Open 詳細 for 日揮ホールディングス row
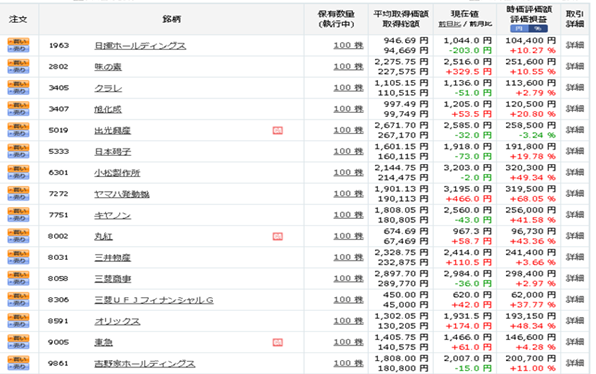The image size is (596, 374). 575,45
